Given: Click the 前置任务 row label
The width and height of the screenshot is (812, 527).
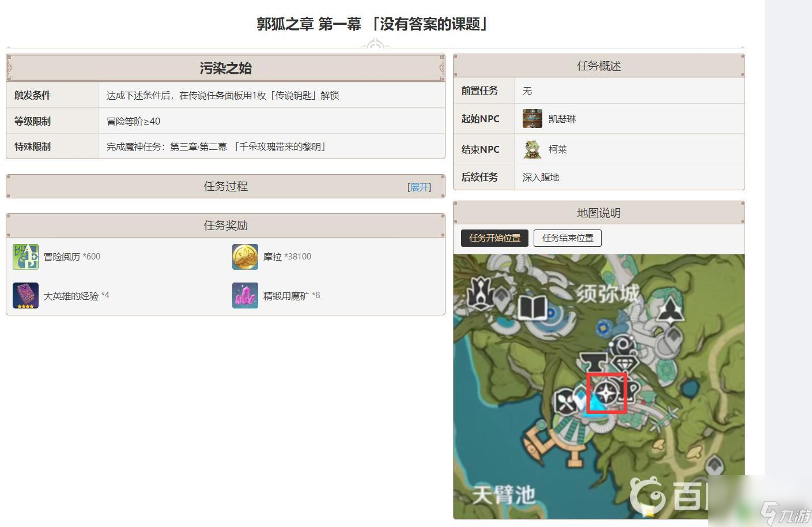Looking at the screenshot, I should click(x=479, y=91).
